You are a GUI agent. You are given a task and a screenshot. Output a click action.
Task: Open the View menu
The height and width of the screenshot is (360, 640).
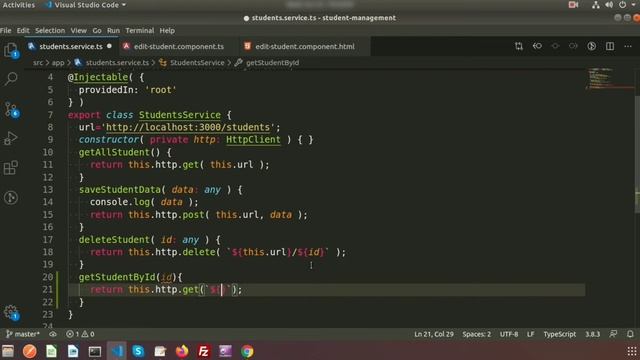pyautogui.click(x=78, y=31)
